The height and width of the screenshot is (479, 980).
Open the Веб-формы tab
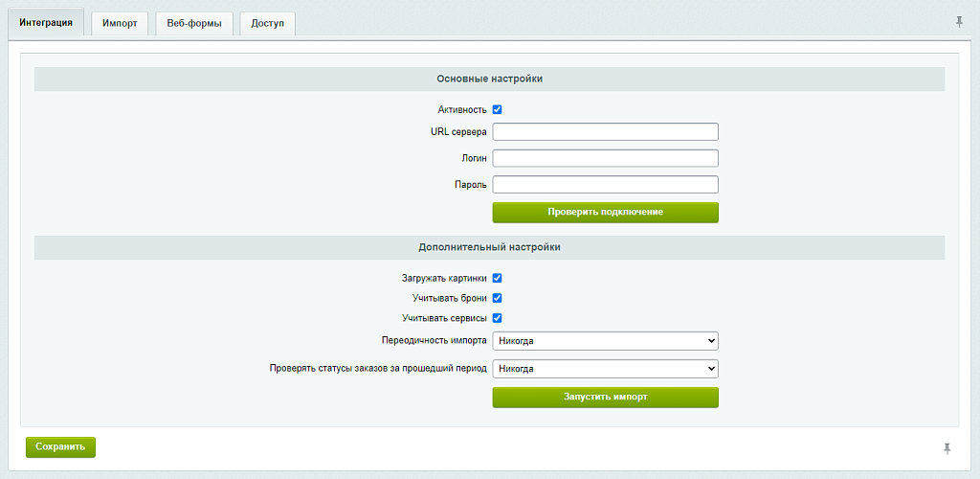[x=194, y=23]
